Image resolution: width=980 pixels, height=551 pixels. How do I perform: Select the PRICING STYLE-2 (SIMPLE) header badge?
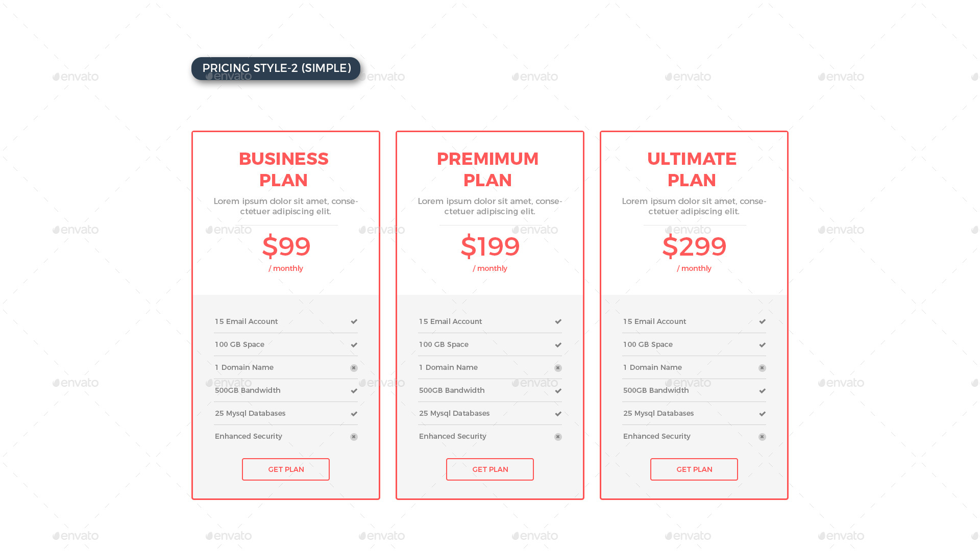[x=276, y=68]
